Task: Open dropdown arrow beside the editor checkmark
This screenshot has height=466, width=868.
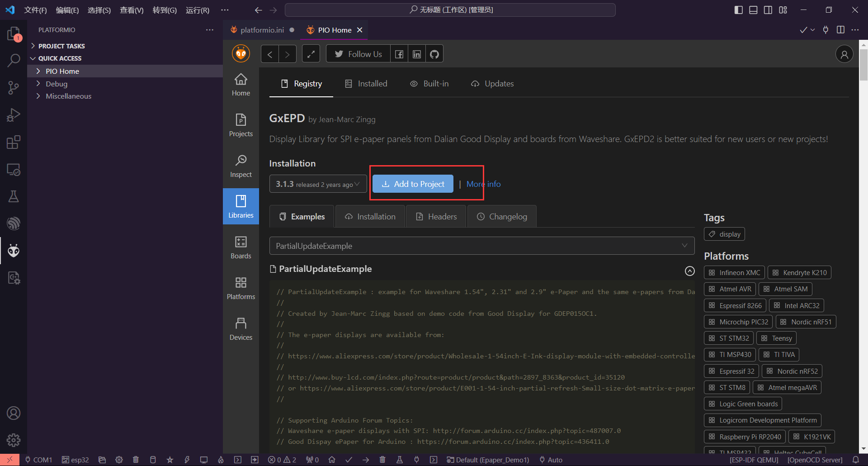Action: tap(812, 30)
